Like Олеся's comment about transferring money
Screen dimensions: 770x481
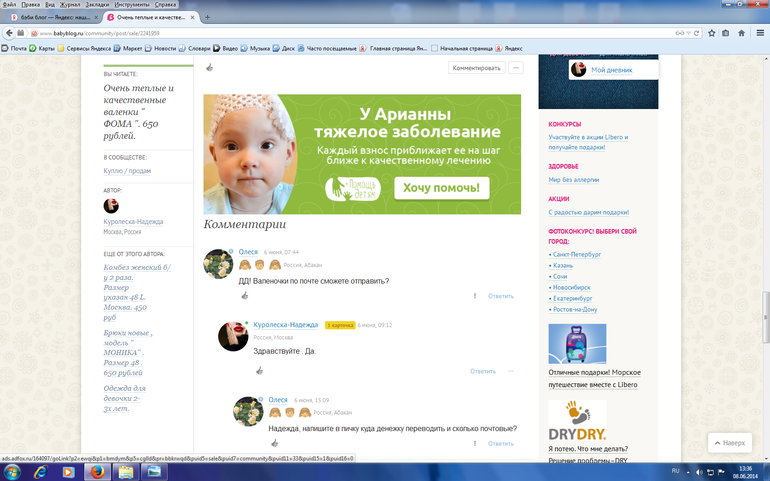pos(275,443)
